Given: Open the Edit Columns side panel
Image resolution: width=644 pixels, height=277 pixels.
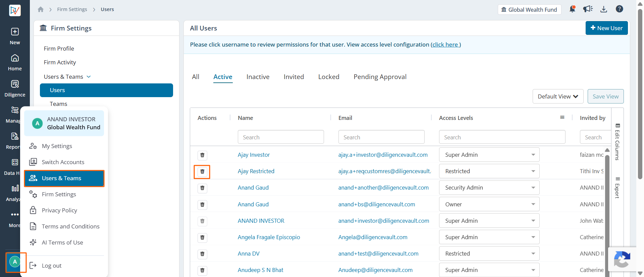Looking at the screenshot, I should point(618,142).
